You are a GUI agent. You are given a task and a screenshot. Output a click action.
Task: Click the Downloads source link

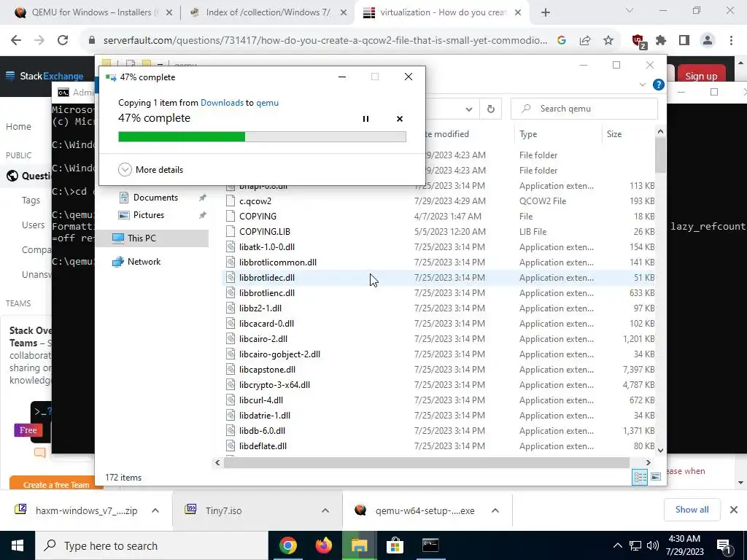222,102
